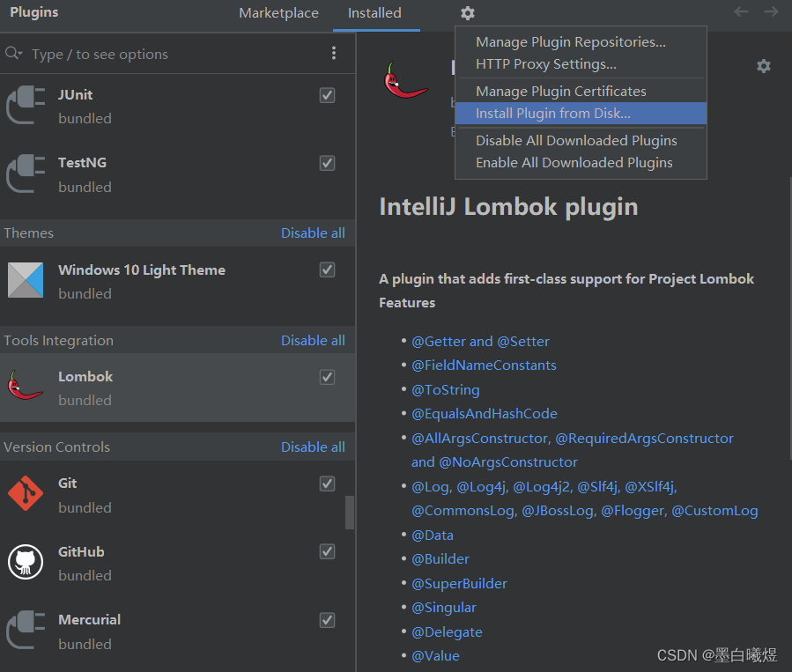
Task: Select the Lombok plugin name in list
Action: (85, 377)
